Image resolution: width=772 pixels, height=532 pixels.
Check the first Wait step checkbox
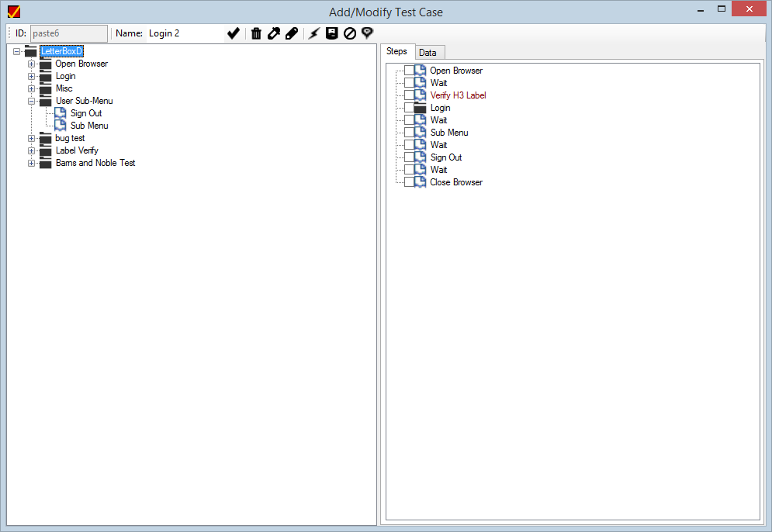(409, 83)
